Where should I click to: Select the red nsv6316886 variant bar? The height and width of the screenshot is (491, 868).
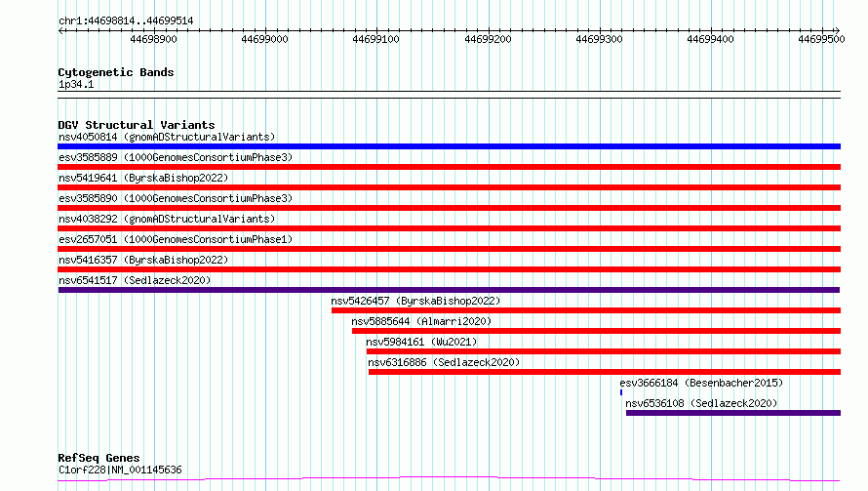pos(605,372)
